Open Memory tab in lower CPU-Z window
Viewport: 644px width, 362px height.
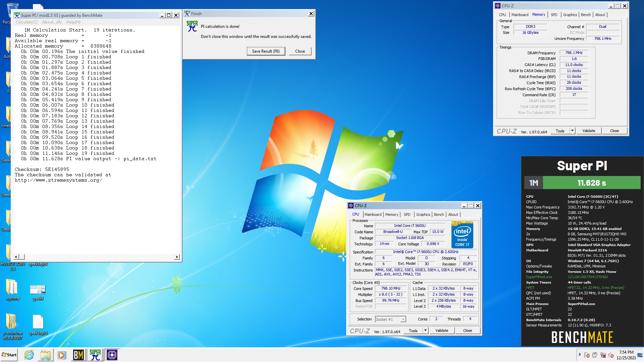point(391,215)
